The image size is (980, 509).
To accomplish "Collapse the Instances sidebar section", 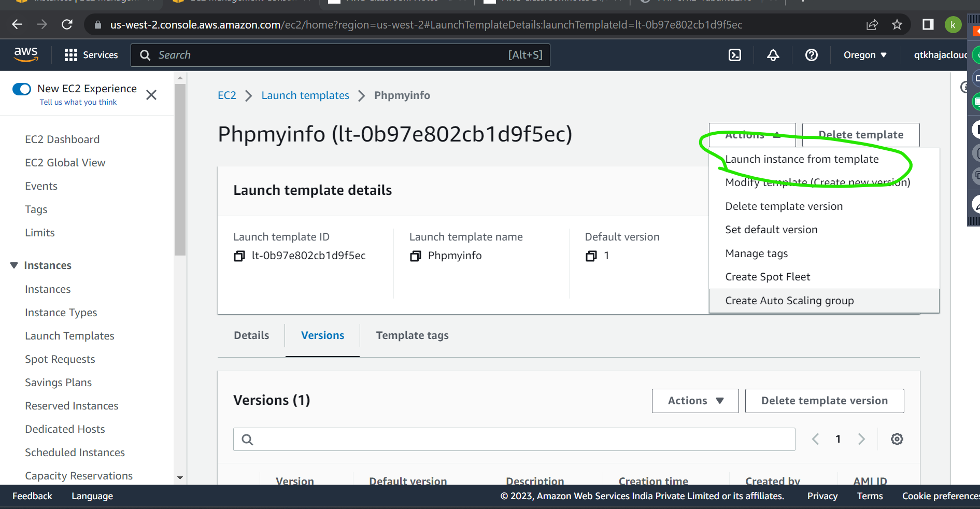I will coord(14,265).
